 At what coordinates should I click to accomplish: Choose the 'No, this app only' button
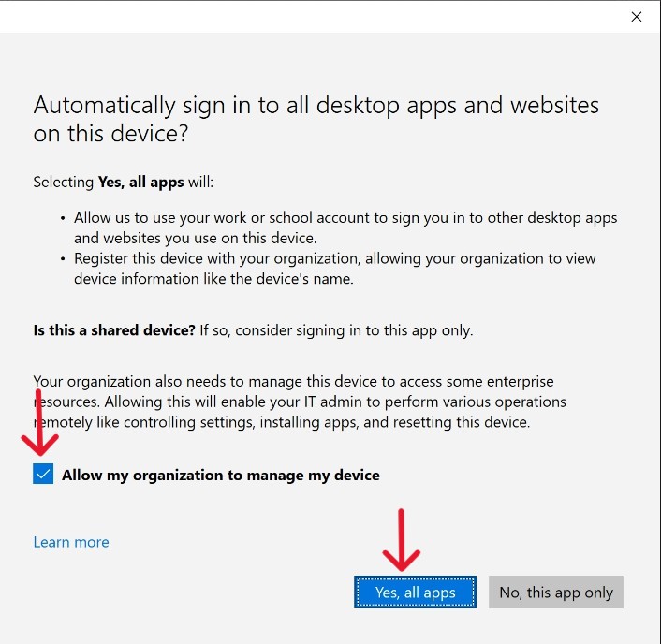click(x=555, y=593)
